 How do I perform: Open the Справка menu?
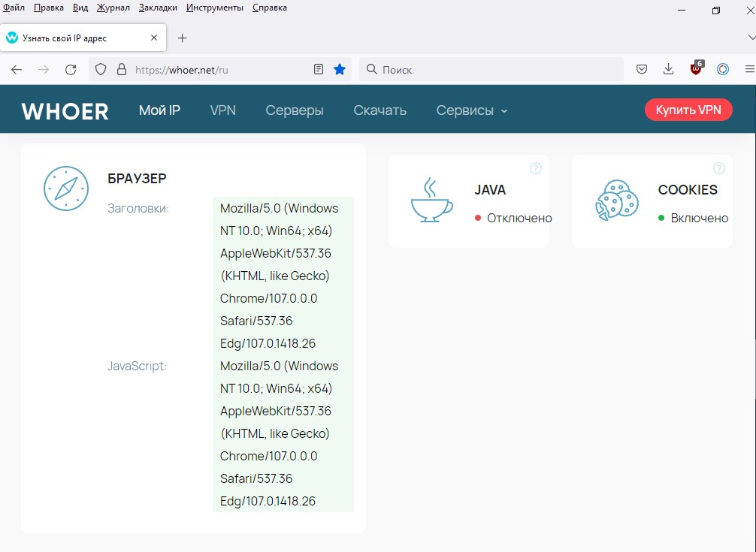pos(270,8)
